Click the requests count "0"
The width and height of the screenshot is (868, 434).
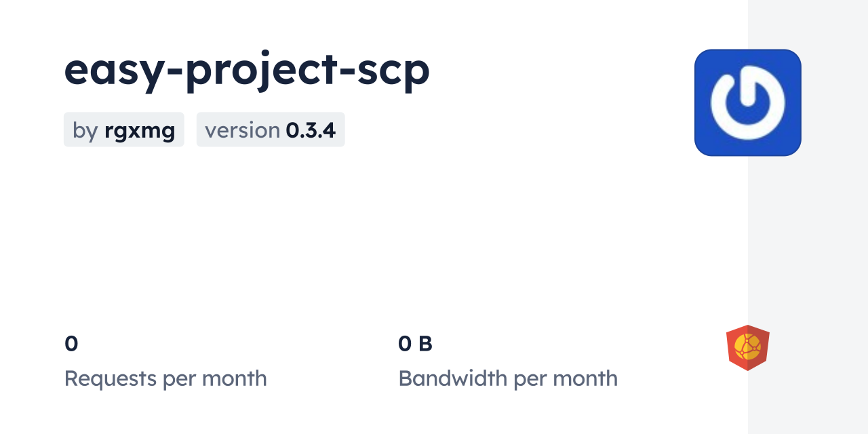point(71,344)
